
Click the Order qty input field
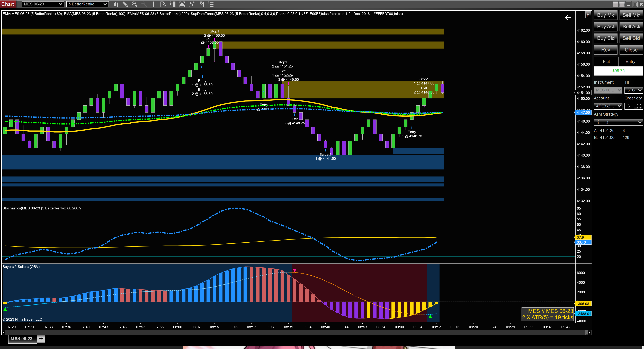(629, 106)
